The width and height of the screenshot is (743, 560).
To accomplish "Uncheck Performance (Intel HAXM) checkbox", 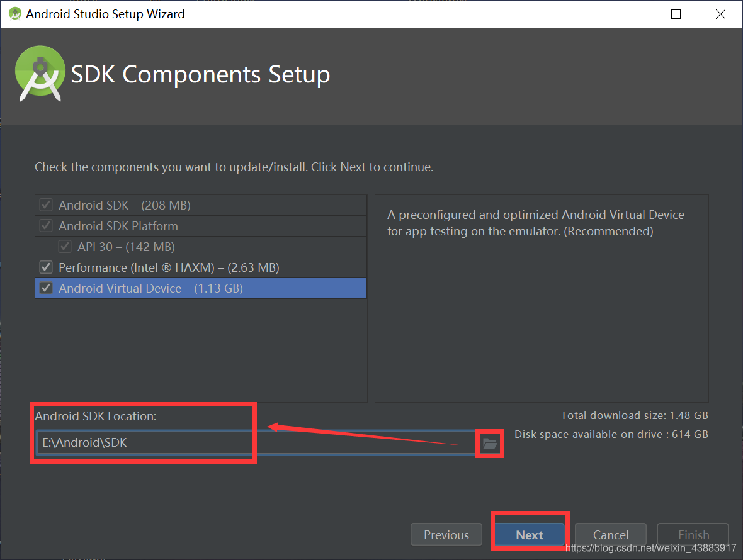I will [x=46, y=267].
